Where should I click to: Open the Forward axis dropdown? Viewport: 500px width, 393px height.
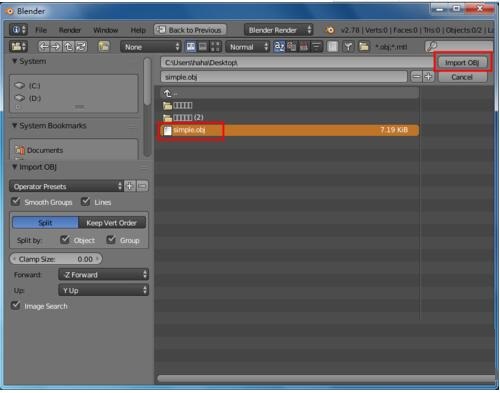(x=103, y=275)
